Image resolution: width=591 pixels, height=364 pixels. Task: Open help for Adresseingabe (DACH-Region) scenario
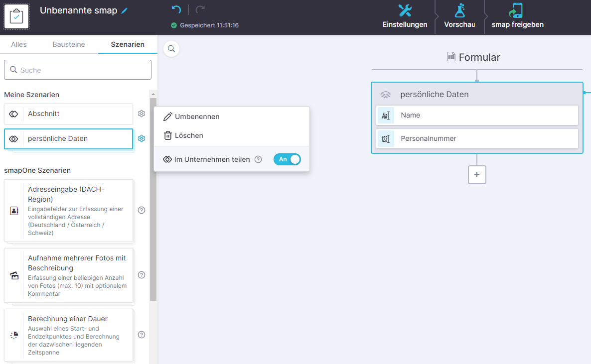click(x=142, y=210)
